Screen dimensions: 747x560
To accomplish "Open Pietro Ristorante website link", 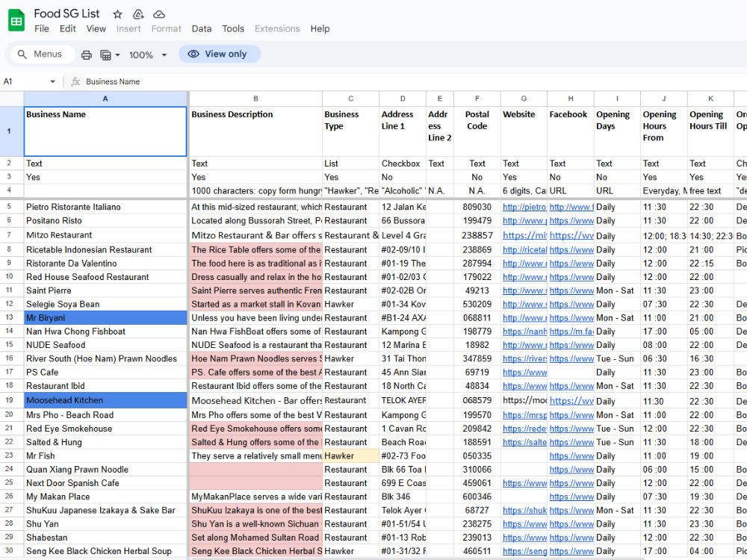I will click(524, 207).
